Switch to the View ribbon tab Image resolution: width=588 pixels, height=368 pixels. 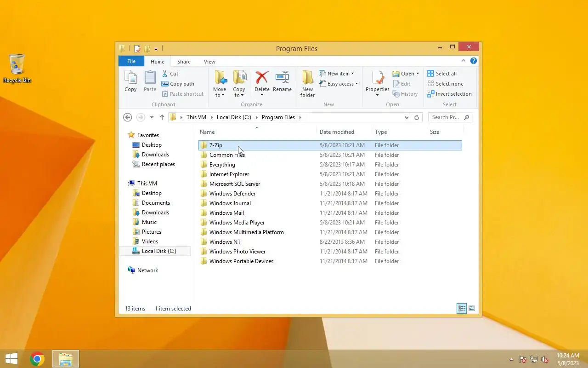pyautogui.click(x=209, y=62)
